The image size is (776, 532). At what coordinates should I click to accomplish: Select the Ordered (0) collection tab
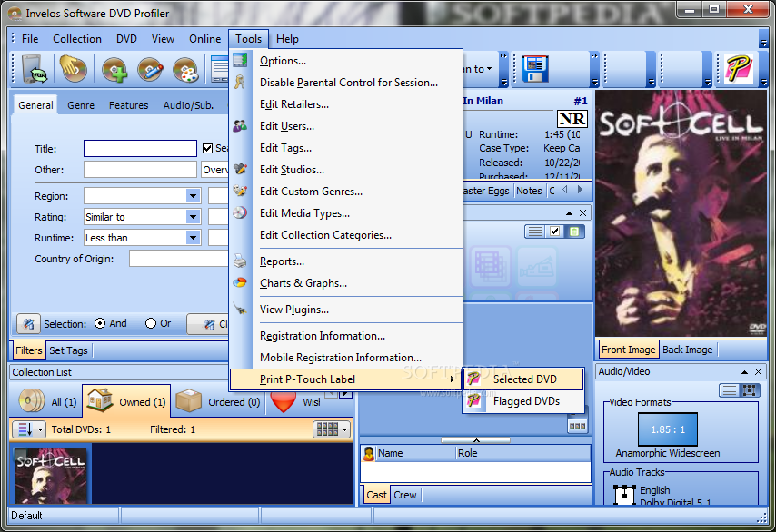coord(219,401)
